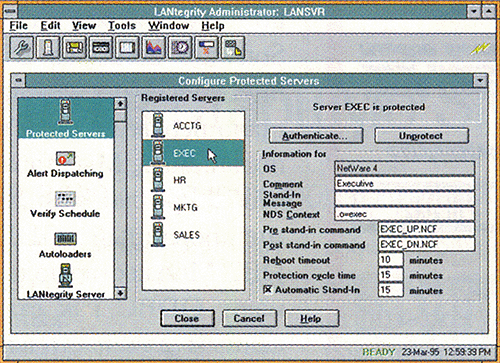Click the wrench configuration toolbar icon
Screen dimensions: 500x363
pos(22,48)
